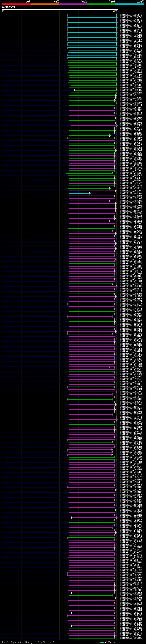
Task: Select the UniRef100_C5YWW2 entry
Action: point(131,88)
